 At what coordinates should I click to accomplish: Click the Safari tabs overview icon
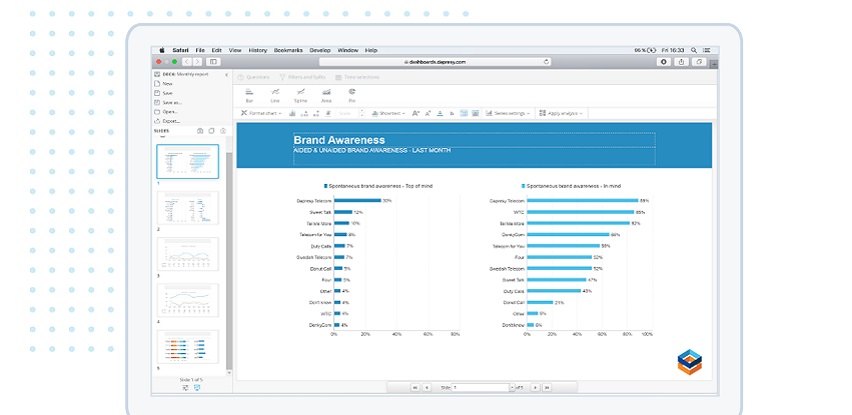point(700,62)
